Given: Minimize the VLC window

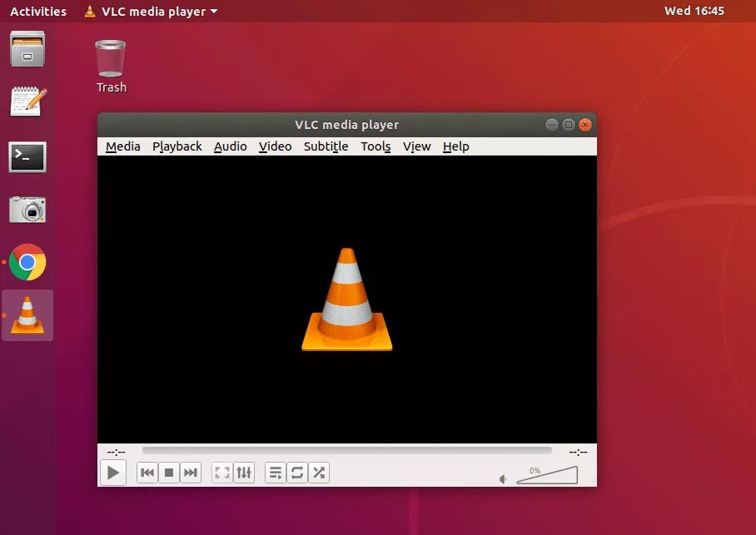Looking at the screenshot, I should click(x=551, y=125).
